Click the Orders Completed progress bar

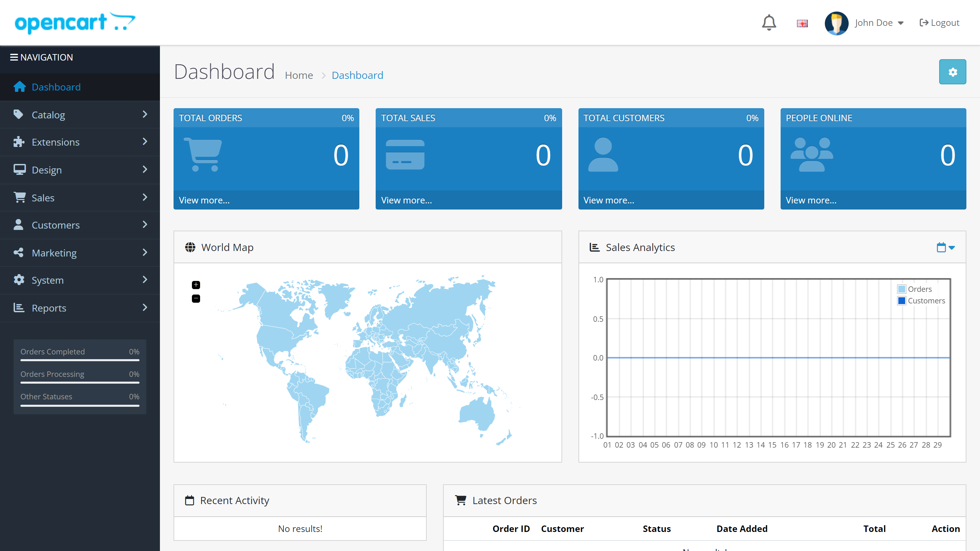tap(80, 360)
